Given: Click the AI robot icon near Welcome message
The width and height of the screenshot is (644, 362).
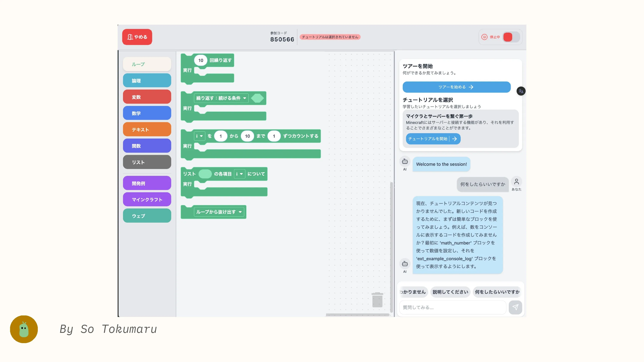Looking at the screenshot, I should click(x=405, y=162).
